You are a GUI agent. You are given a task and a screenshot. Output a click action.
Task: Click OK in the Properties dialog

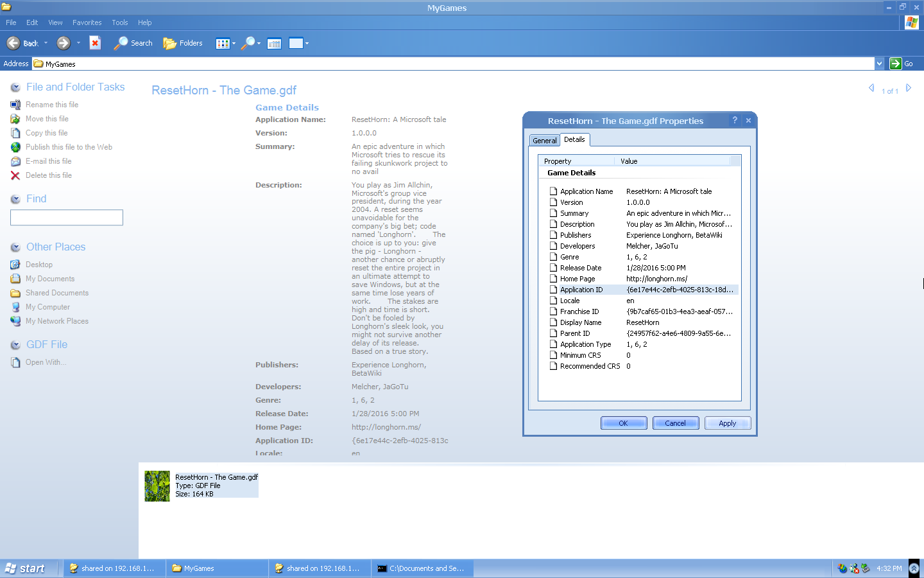[x=624, y=423]
